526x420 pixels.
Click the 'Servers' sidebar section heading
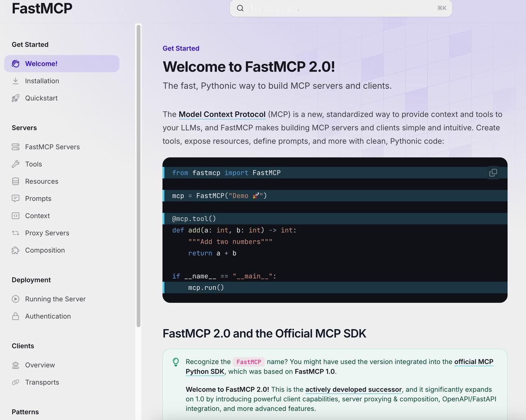click(24, 128)
